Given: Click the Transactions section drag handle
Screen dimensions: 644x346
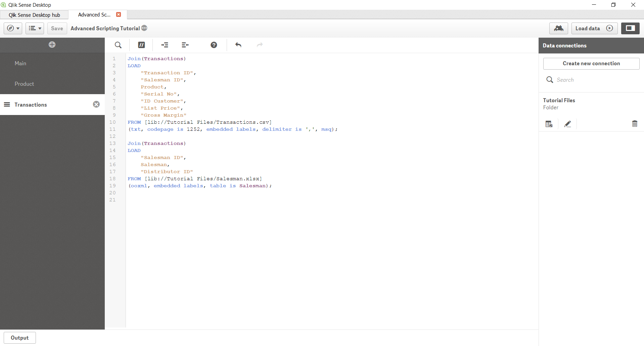Looking at the screenshot, I should [x=7, y=105].
